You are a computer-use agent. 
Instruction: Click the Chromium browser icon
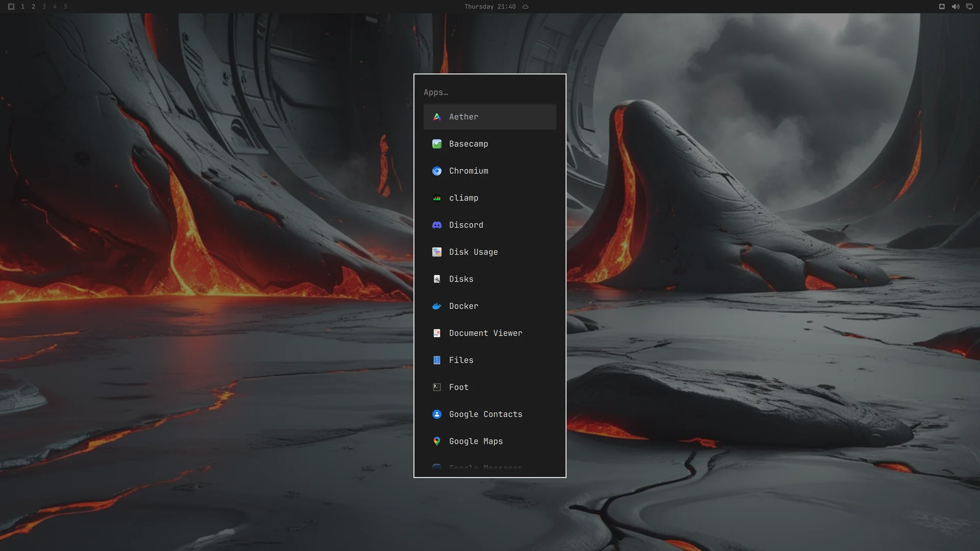[437, 171]
